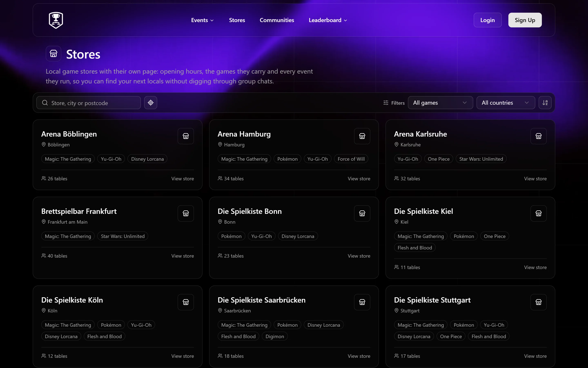Click One Piece tag on Die Spielkiste Stuttgart
The width and height of the screenshot is (588, 368).
click(451, 336)
